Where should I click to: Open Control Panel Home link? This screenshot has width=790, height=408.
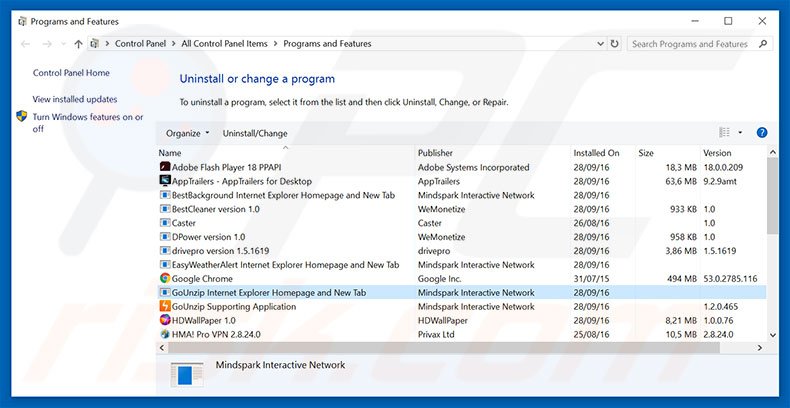(x=71, y=73)
